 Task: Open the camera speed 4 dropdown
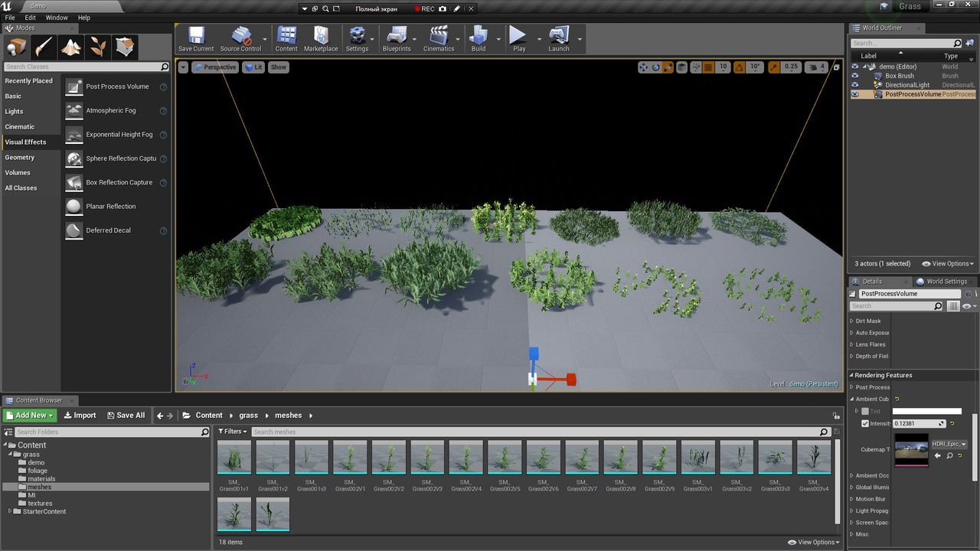[x=818, y=67]
